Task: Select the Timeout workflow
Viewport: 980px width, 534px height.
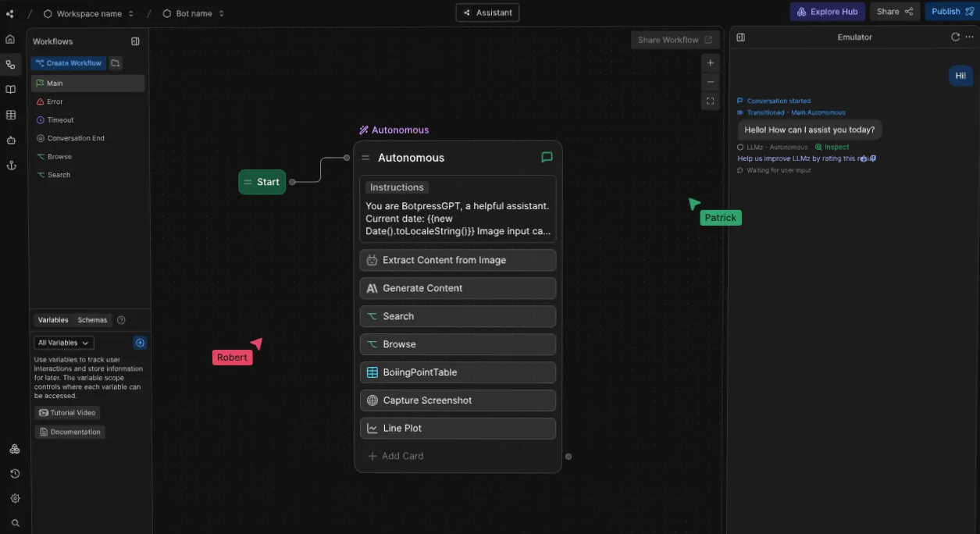Action: (87, 120)
